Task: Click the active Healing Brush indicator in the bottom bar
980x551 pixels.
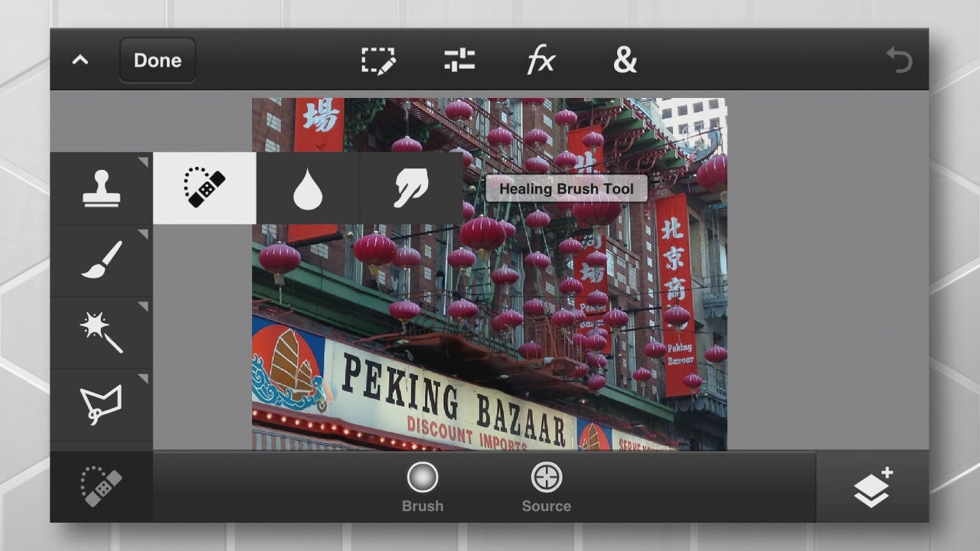Action: (x=102, y=487)
